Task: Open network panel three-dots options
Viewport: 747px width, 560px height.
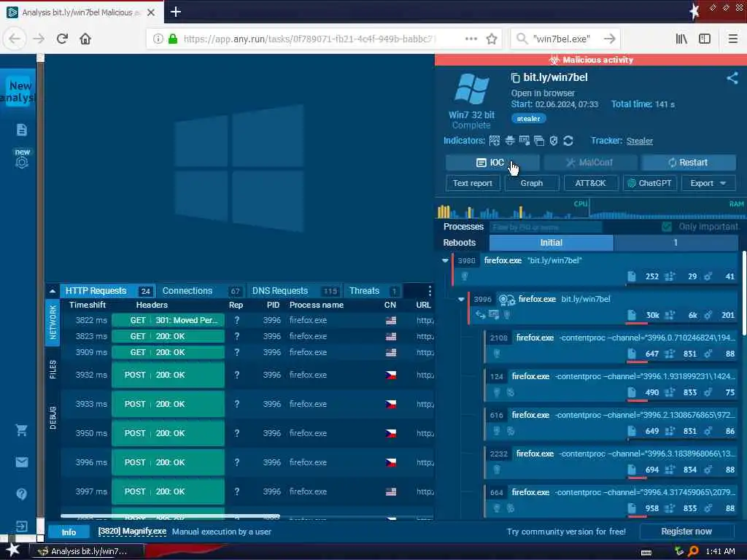Action: point(430,290)
